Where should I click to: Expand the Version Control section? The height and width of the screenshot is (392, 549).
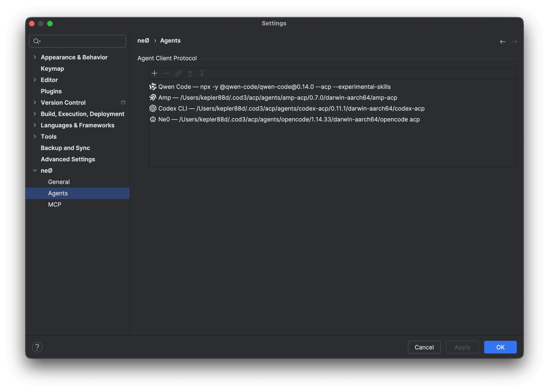35,103
